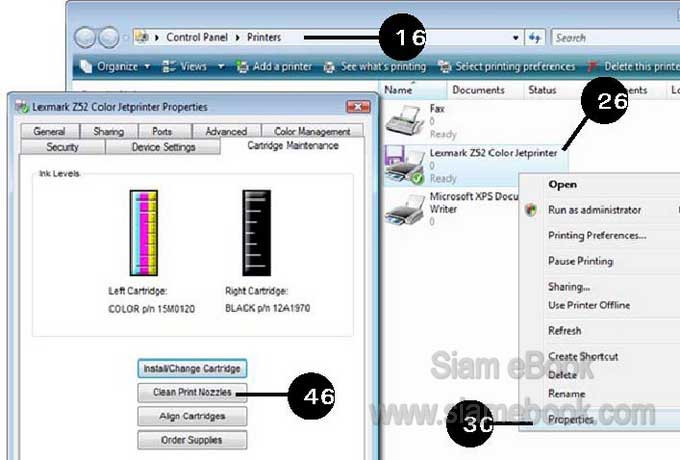
Task: Switch to the Sharing tab
Action: tap(109, 131)
